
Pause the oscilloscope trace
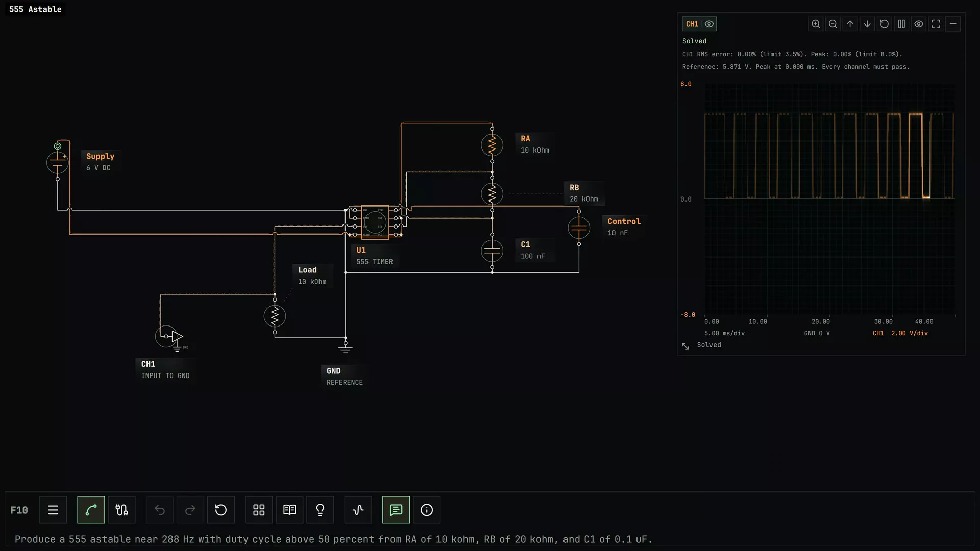(x=901, y=24)
